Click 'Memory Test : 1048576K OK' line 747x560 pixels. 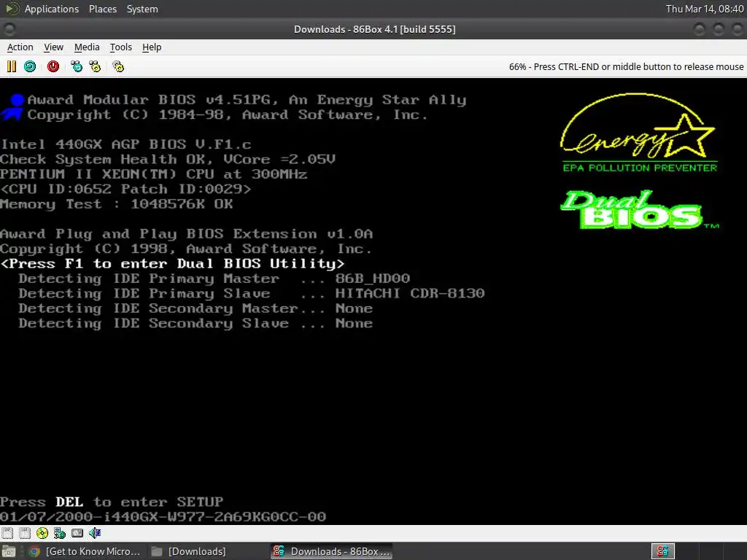[x=117, y=204]
